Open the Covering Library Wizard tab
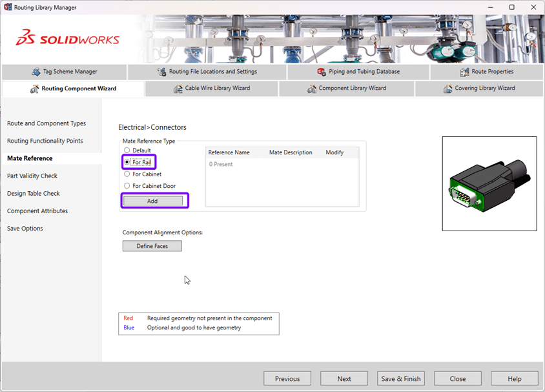This screenshot has width=545, height=392. (479, 88)
